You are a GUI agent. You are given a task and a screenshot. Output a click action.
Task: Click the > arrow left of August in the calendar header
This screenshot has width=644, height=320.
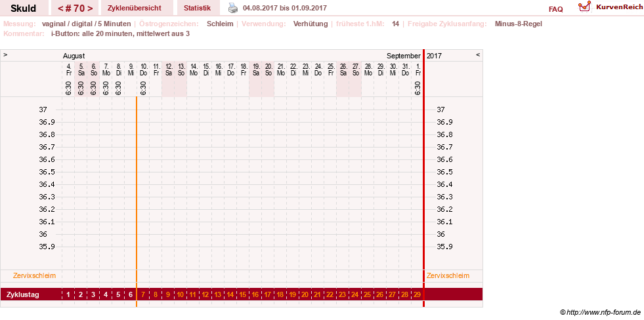(x=5, y=54)
